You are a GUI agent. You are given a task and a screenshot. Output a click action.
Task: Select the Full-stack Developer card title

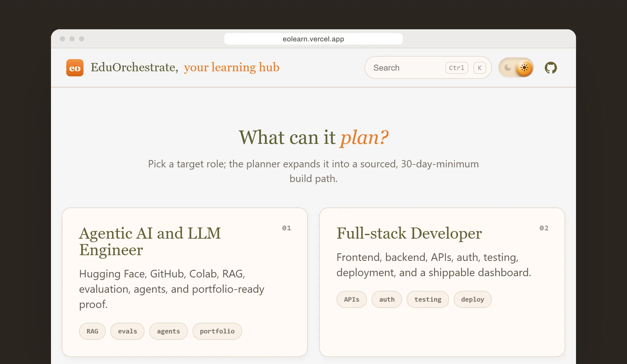[x=409, y=233]
